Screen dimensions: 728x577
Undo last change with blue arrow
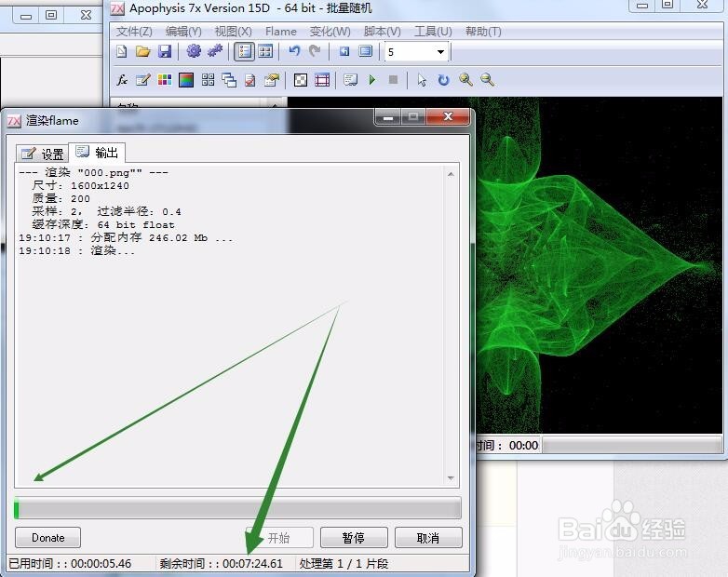click(x=294, y=51)
